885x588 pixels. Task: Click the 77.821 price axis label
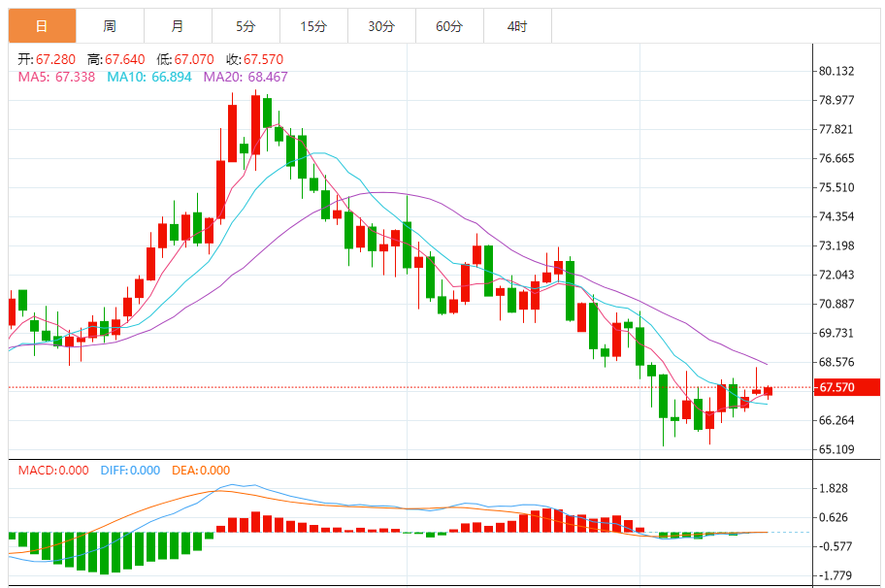836,129
